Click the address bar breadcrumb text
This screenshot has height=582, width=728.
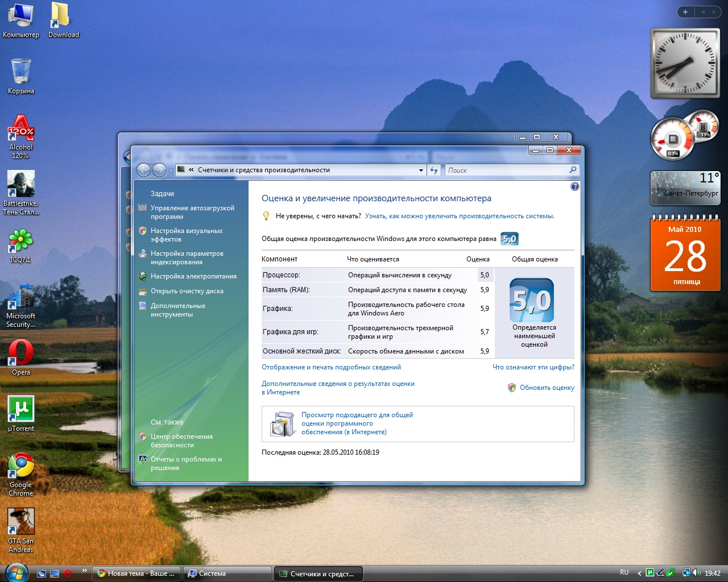264,170
